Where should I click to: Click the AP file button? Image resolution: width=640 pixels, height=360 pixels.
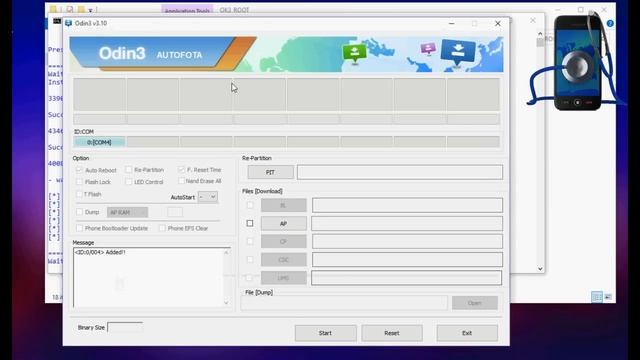(283, 224)
